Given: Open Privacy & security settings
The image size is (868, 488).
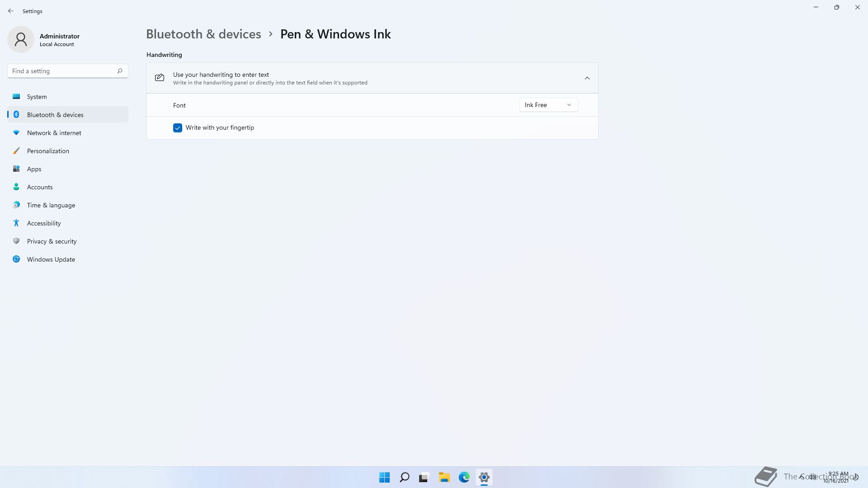Looking at the screenshot, I should (68, 241).
